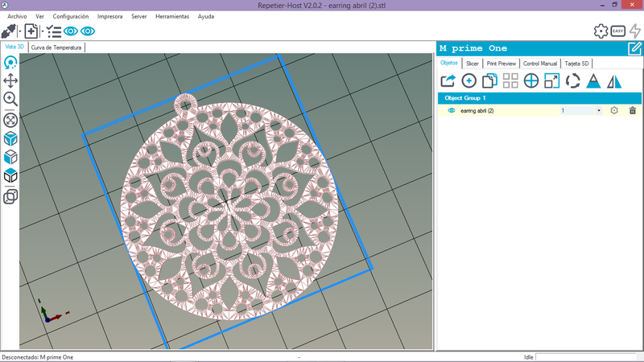Click the Scale Object icon
Screen dimensions: 644x362
[x=551, y=80]
